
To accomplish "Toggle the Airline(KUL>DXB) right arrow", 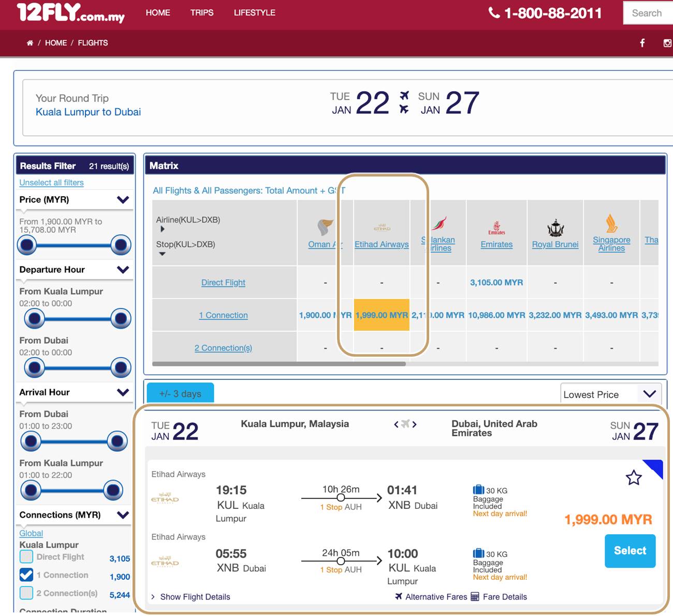I will 162,229.
